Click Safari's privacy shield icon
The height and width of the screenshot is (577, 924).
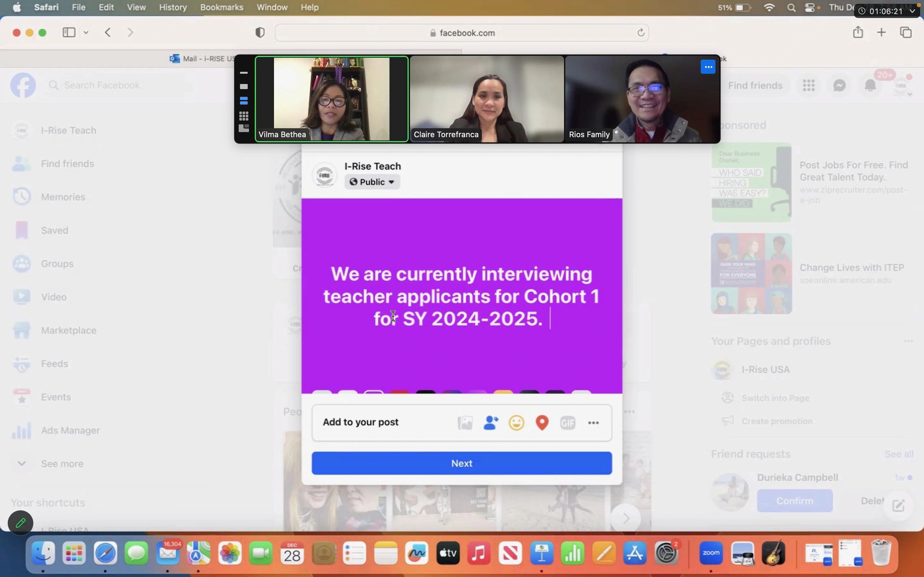260,33
